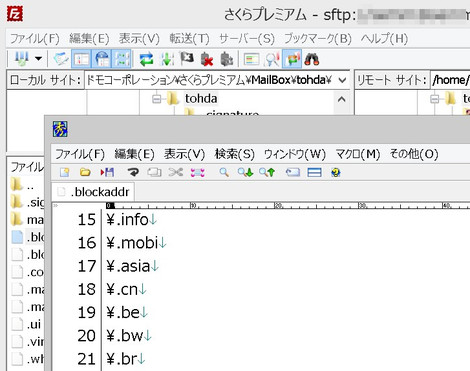Find previous up arrow icon
The width and height of the screenshot is (470, 371).
267,172
